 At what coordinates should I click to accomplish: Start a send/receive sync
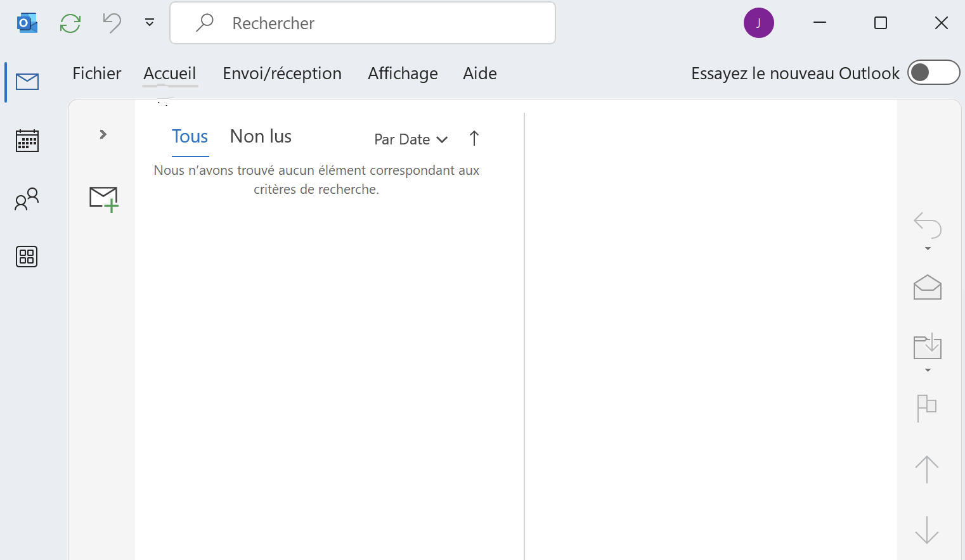(x=70, y=23)
